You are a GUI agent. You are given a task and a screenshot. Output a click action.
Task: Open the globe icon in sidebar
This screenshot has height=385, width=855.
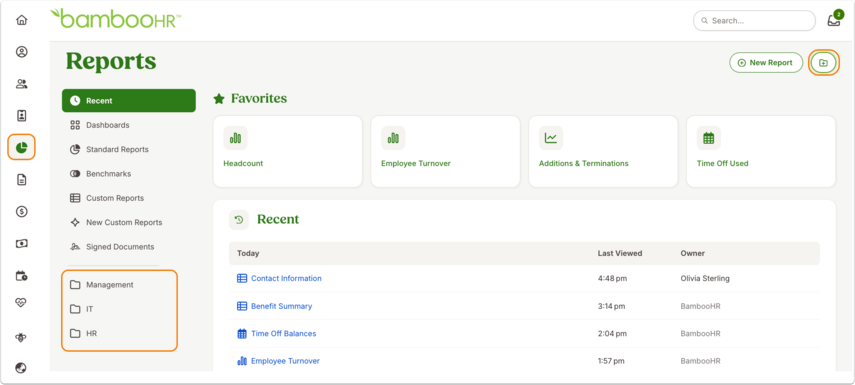pos(21,368)
